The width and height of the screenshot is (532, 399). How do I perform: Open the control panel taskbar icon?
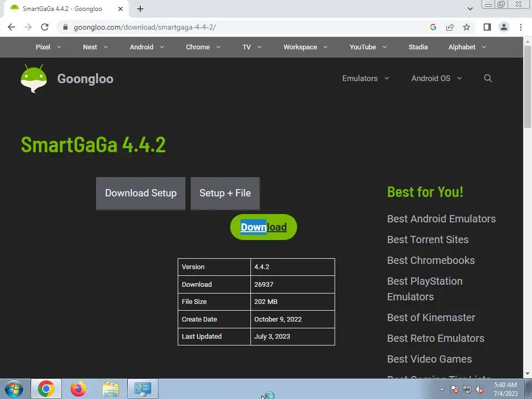(x=142, y=389)
